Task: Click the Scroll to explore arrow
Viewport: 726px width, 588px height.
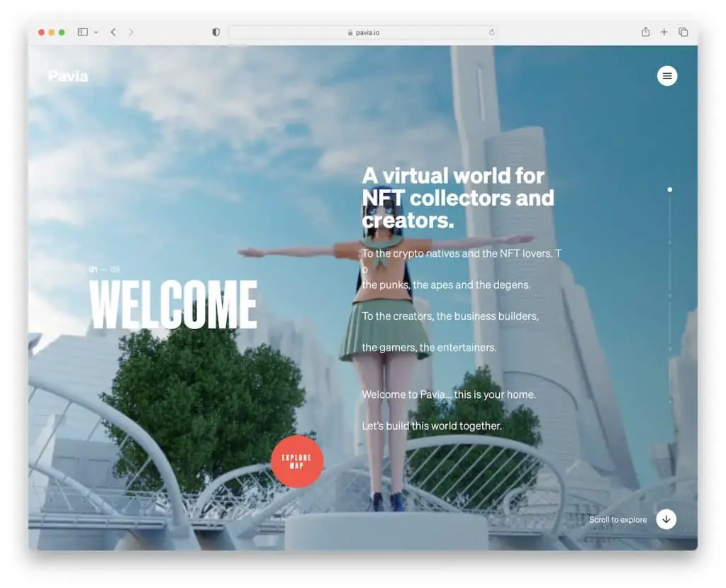Action: pos(666,519)
